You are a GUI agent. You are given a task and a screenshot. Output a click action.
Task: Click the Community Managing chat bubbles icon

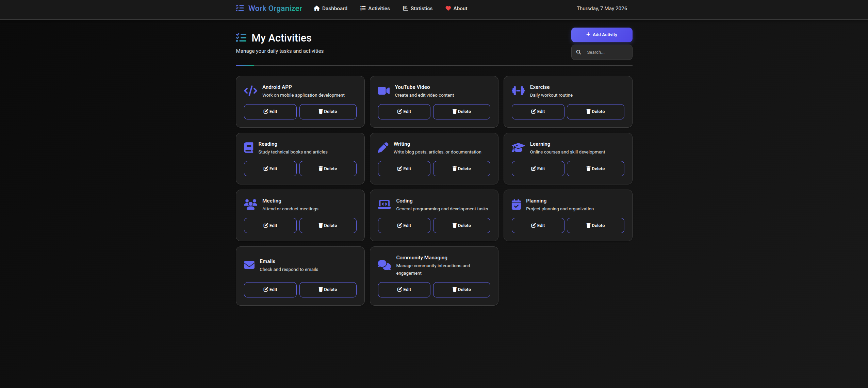point(384,265)
